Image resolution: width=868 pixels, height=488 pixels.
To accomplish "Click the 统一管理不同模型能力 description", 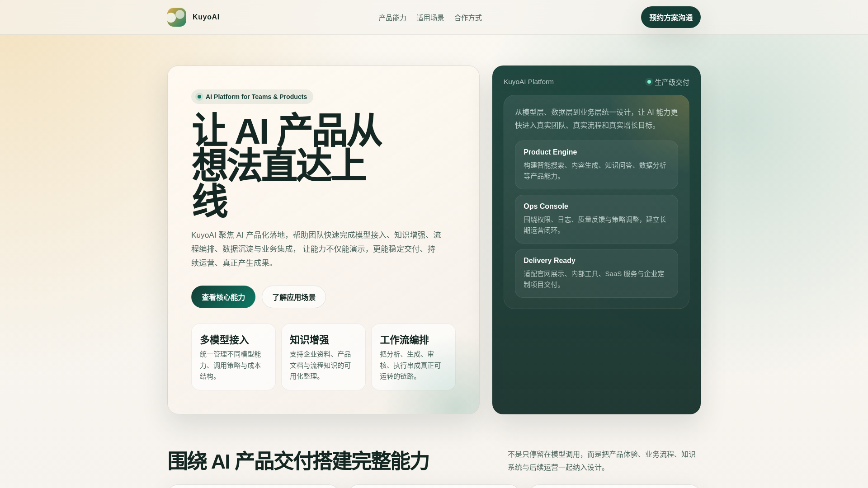I will click(x=231, y=365).
